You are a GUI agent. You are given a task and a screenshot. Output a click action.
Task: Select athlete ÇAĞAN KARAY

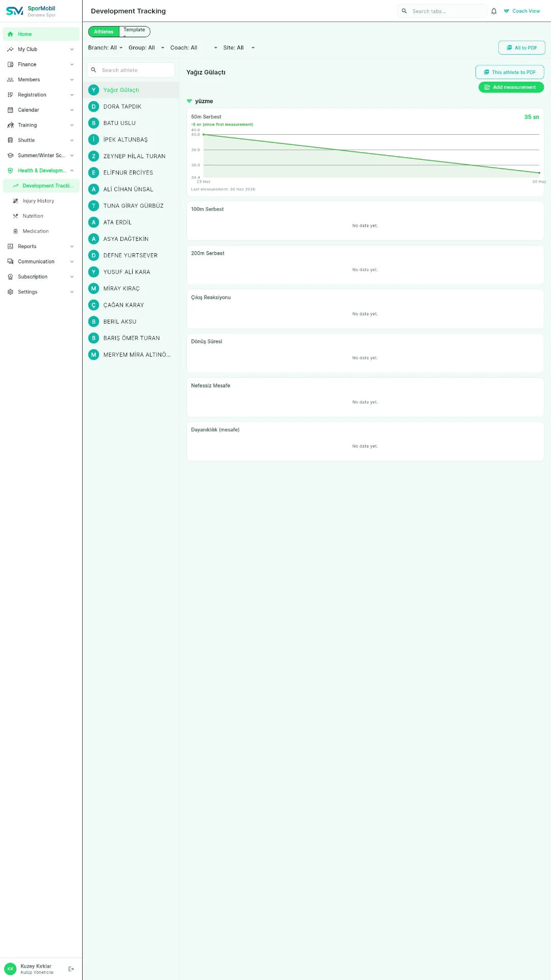pos(131,305)
